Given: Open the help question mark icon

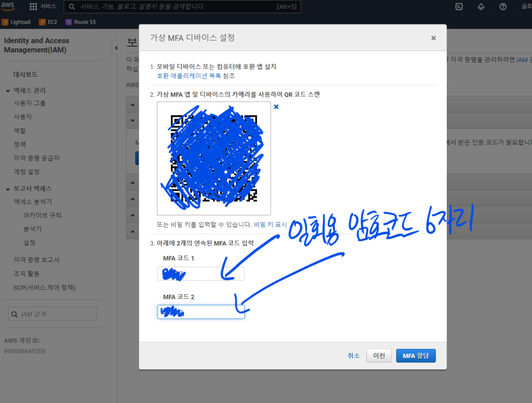Looking at the screenshot, I should coord(503,6).
